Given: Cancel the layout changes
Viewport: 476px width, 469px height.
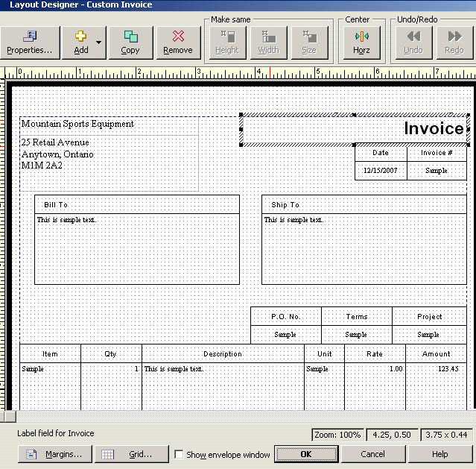Looking at the screenshot, I should click(372, 453).
